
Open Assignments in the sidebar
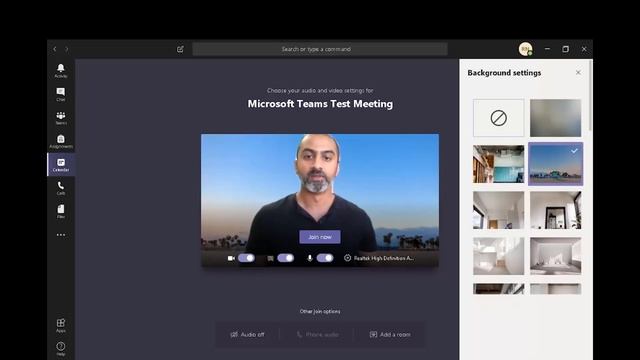pos(61,141)
